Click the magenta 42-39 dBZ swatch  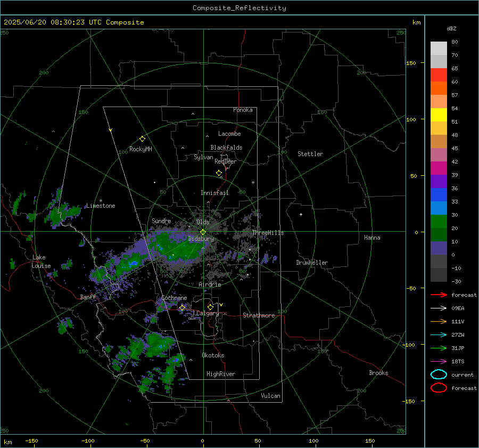[439, 168]
